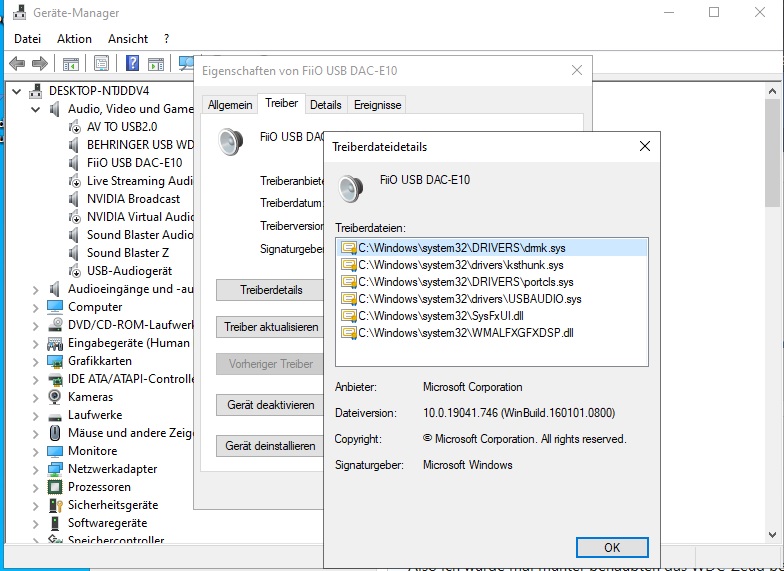The image size is (784, 571).
Task: Switch to the Allgemein tab
Action: [x=230, y=105]
